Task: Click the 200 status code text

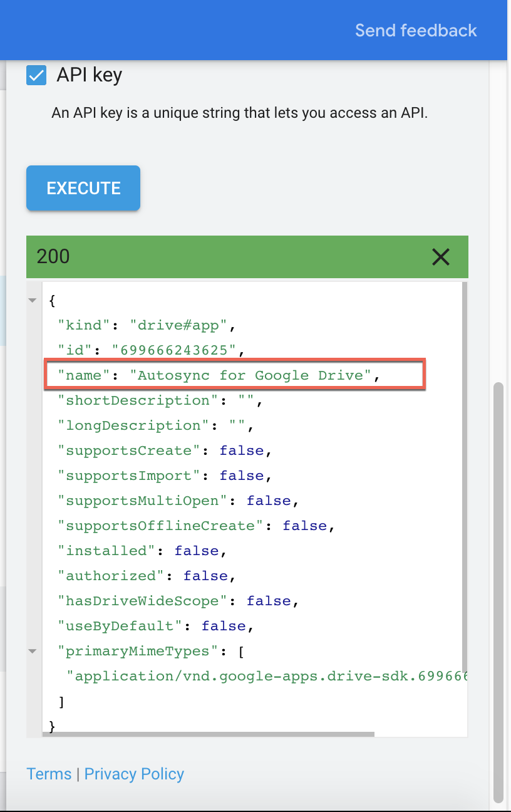Action: pos(53,256)
